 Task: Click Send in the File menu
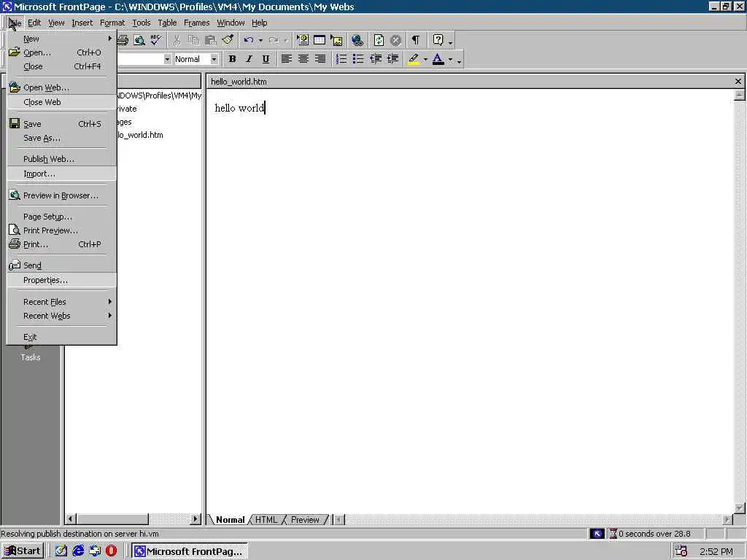pyautogui.click(x=62, y=265)
